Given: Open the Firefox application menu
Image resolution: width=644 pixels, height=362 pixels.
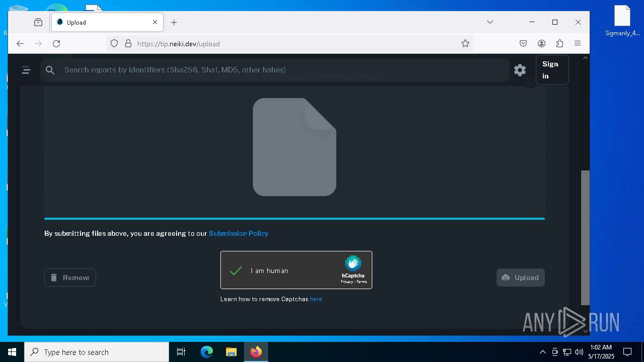Looking at the screenshot, I should (578, 44).
